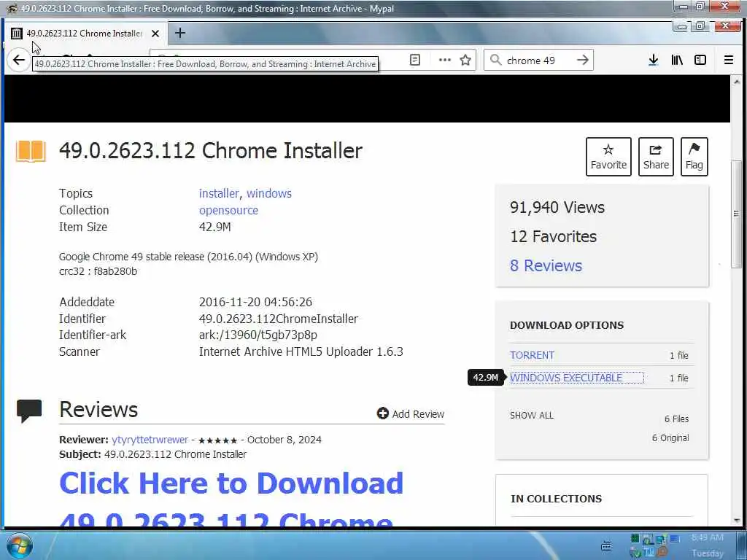Click the Favorite star button
This screenshot has height=560, width=747.
pyautogui.click(x=608, y=157)
